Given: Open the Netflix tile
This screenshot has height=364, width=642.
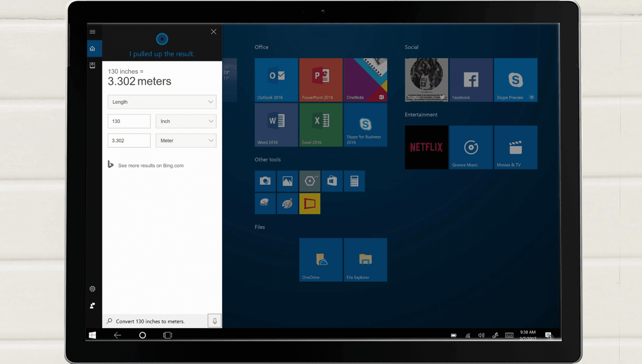Looking at the screenshot, I should coord(426,147).
